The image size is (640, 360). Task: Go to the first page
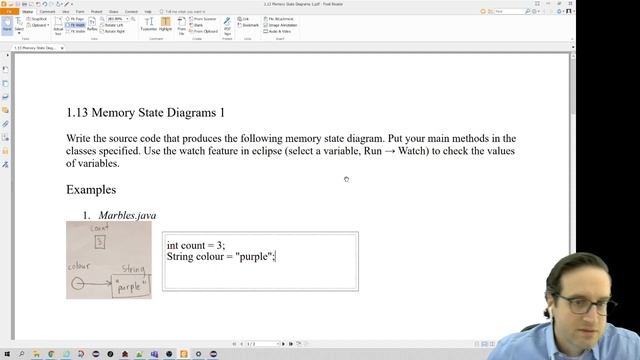click(x=234, y=344)
